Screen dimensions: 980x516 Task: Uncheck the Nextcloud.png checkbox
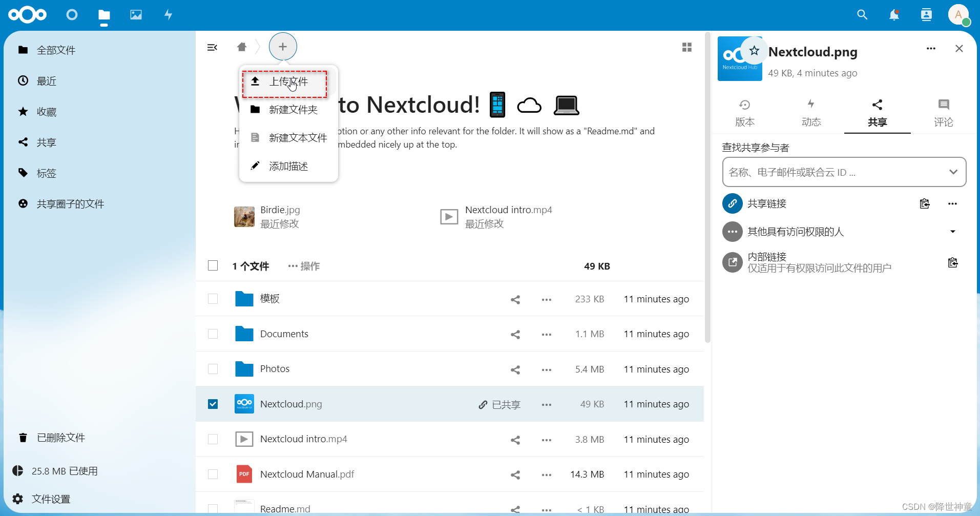pos(213,404)
